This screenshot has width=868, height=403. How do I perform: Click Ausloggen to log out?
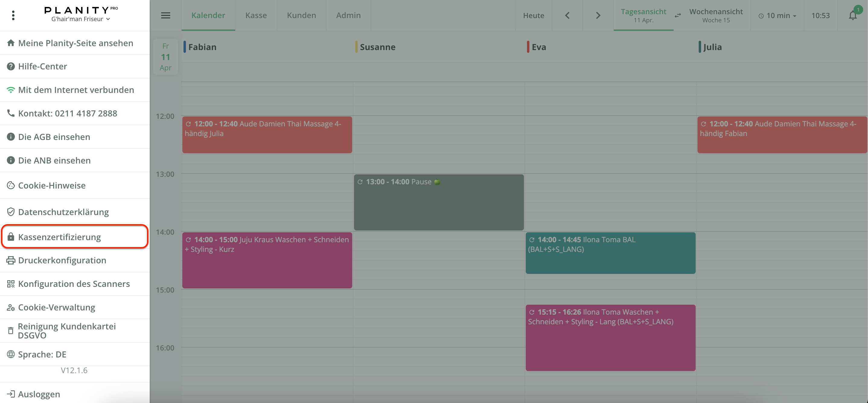(x=39, y=394)
